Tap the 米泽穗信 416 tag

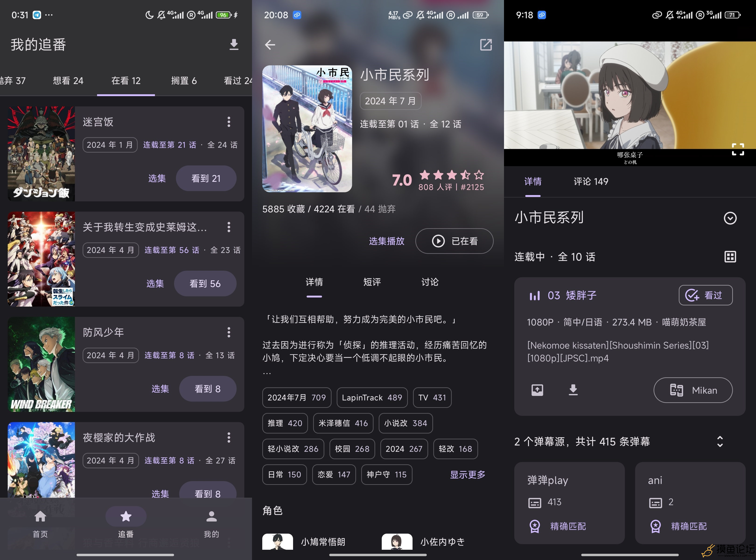point(343,423)
